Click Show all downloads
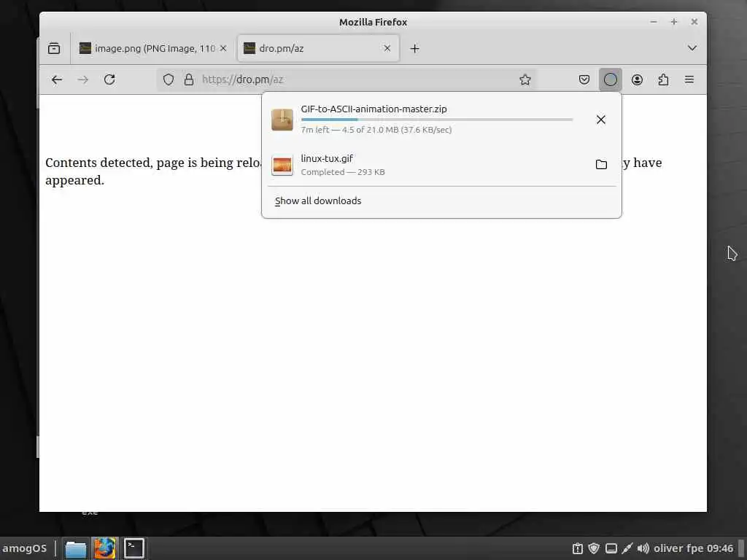The height and width of the screenshot is (560, 747). click(x=318, y=201)
